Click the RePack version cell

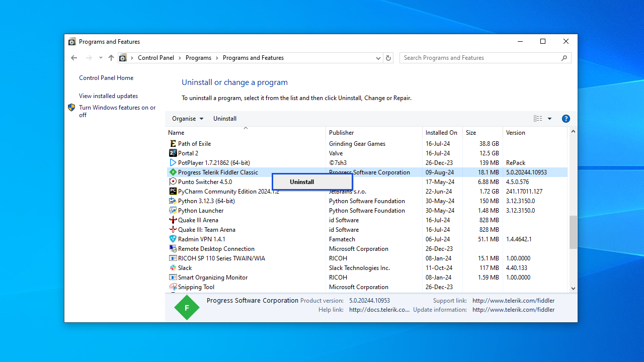click(516, 163)
